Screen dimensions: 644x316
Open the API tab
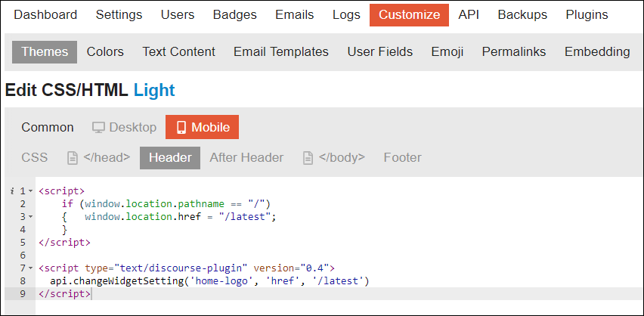tap(469, 15)
